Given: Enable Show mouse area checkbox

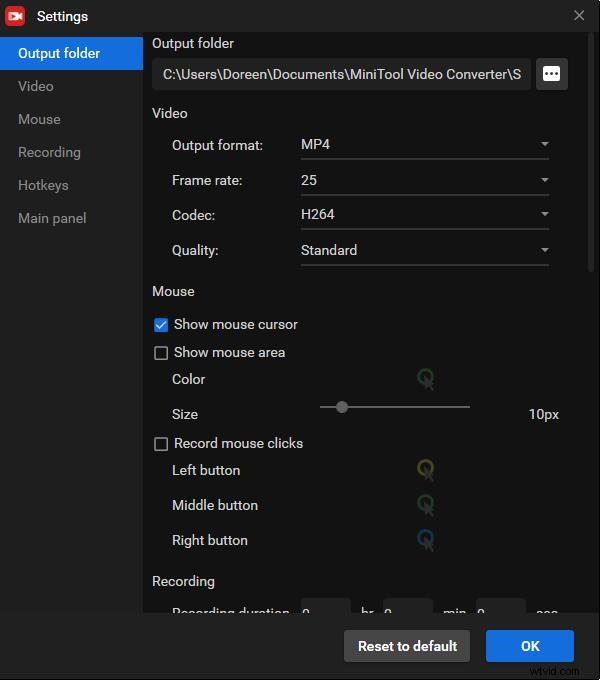Looking at the screenshot, I should [161, 353].
